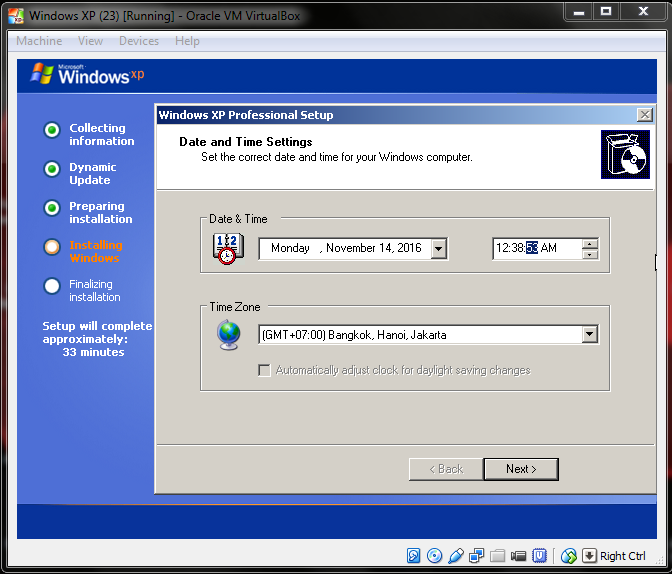Open the Help menu
Image resolution: width=672 pixels, height=574 pixels.
pos(187,41)
